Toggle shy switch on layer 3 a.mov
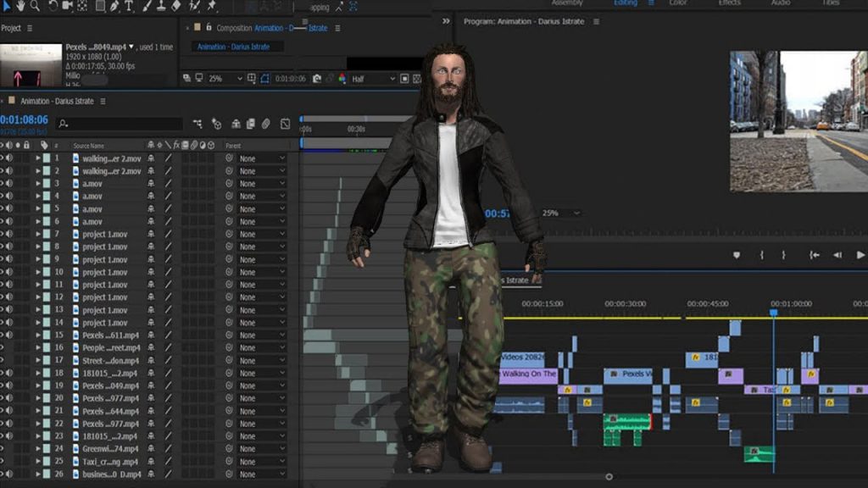Viewport: 868px width, 488px height. point(151,184)
